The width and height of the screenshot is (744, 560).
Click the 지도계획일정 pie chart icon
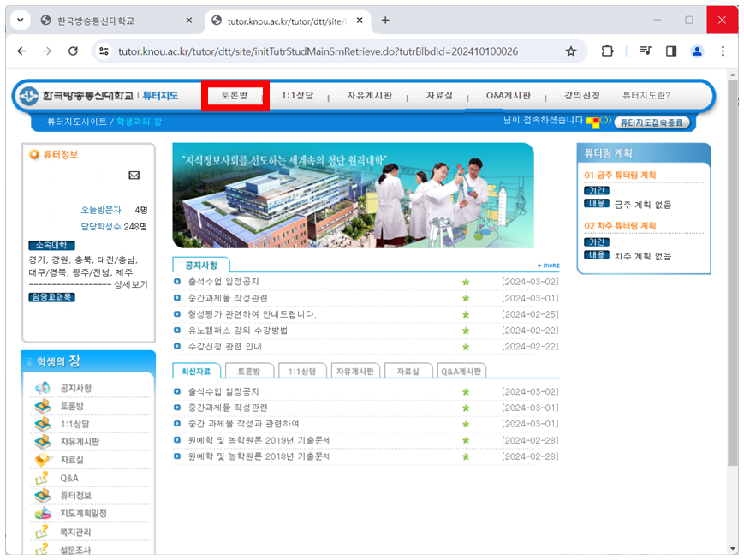[x=42, y=514]
